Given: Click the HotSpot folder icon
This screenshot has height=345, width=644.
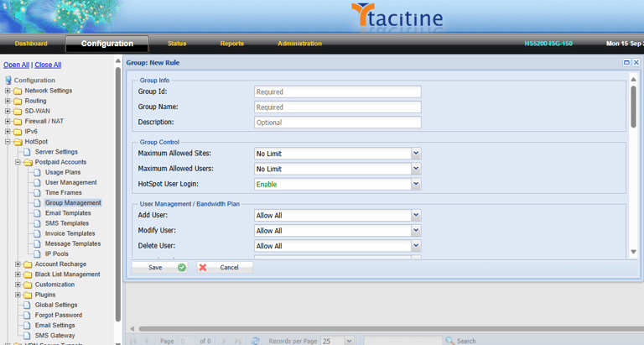Looking at the screenshot, I should (x=18, y=142).
